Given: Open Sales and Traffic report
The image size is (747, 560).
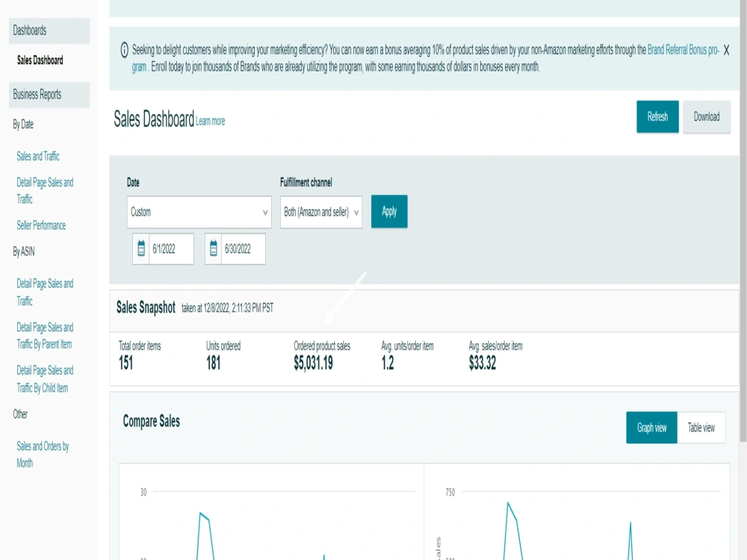Looking at the screenshot, I should pos(38,156).
